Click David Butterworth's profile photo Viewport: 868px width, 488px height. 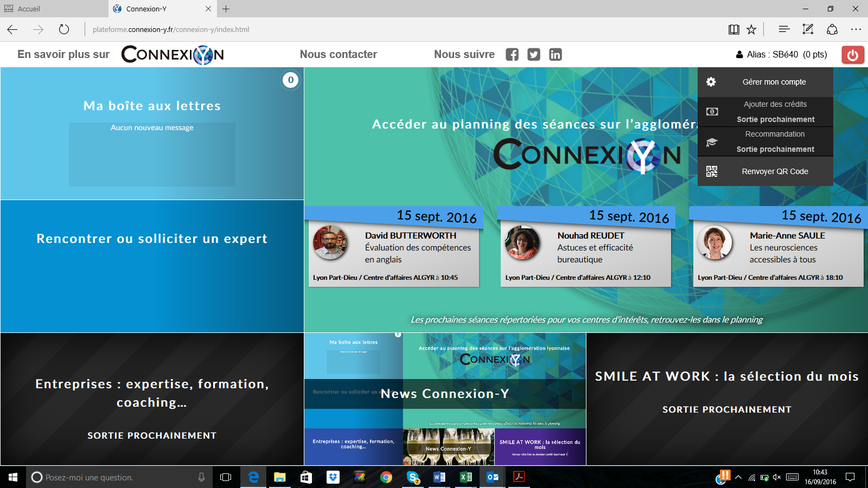tap(330, 242)
